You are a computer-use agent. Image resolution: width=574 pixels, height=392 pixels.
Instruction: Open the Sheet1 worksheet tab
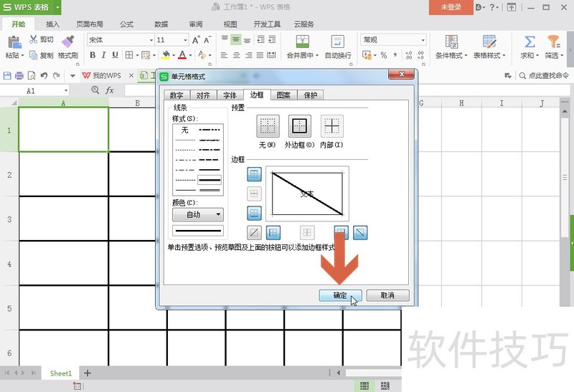tap(61, 373)
